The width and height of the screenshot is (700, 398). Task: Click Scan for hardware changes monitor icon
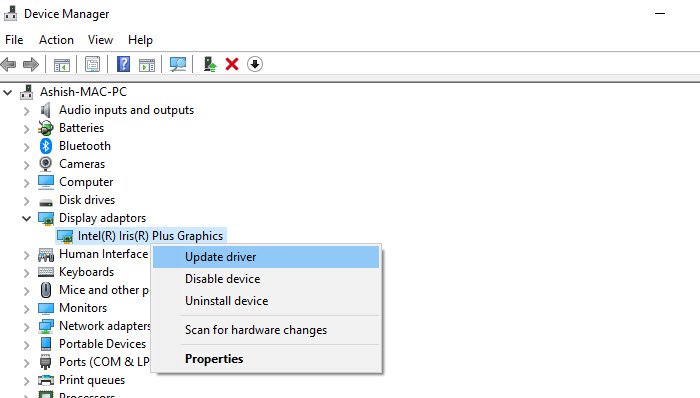pyautogui.click(x=178, y=64)
